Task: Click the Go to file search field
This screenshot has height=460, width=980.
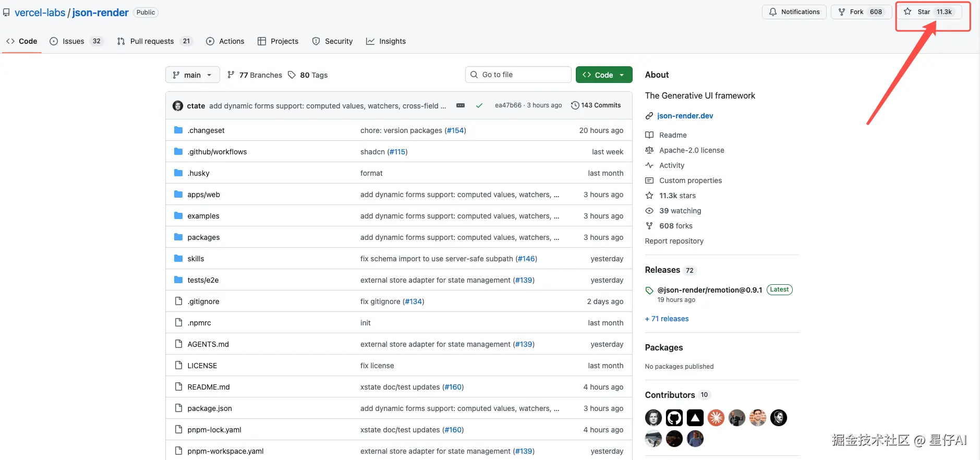Action: click(518, 75)
